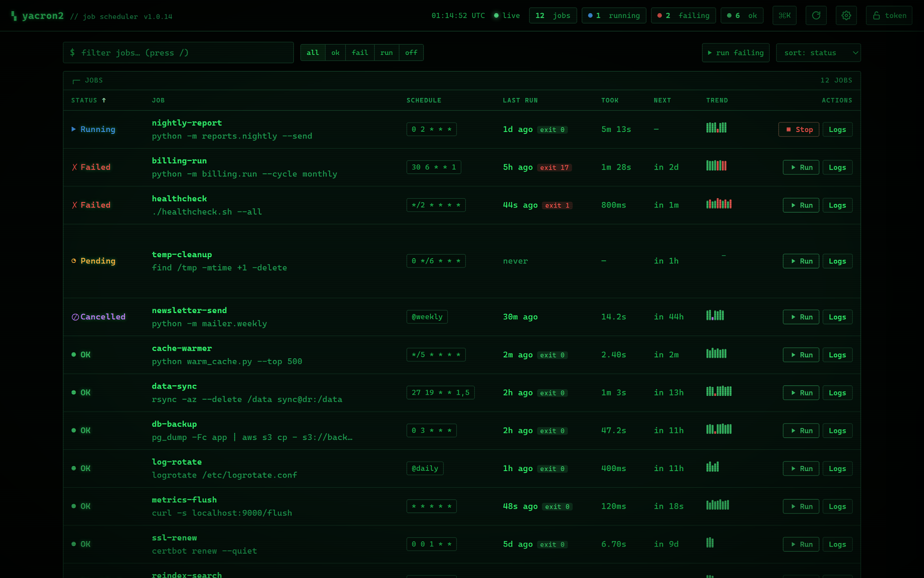Sort by the SCHEDULE column header

click(x=424, y=100)
